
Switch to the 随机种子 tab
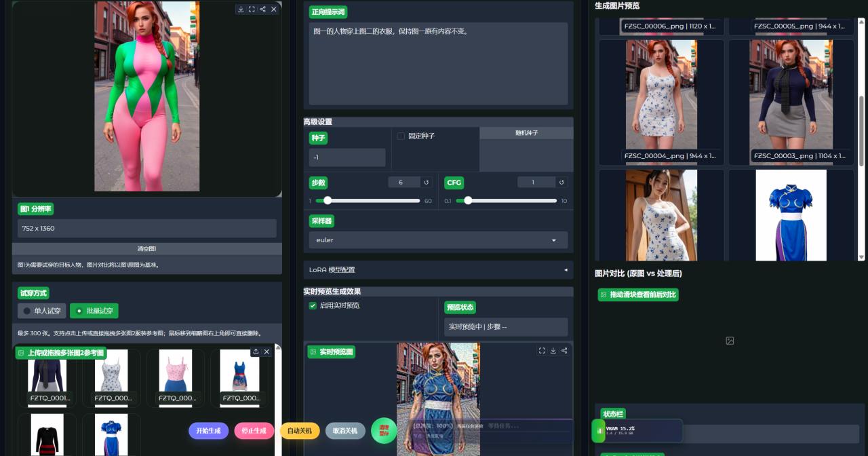[526, 132]
